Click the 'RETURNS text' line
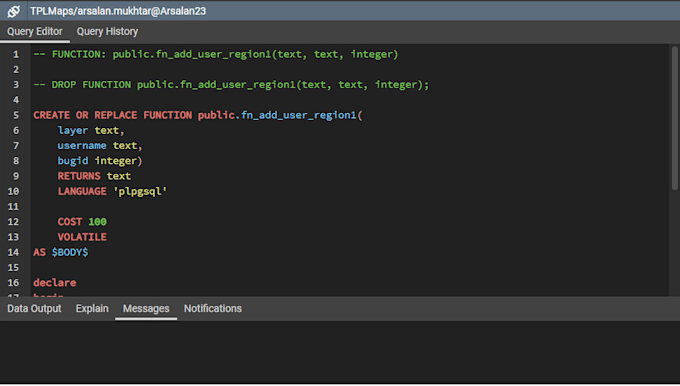The width and height of the screenshot is (680, 386). tap(94, 176)
